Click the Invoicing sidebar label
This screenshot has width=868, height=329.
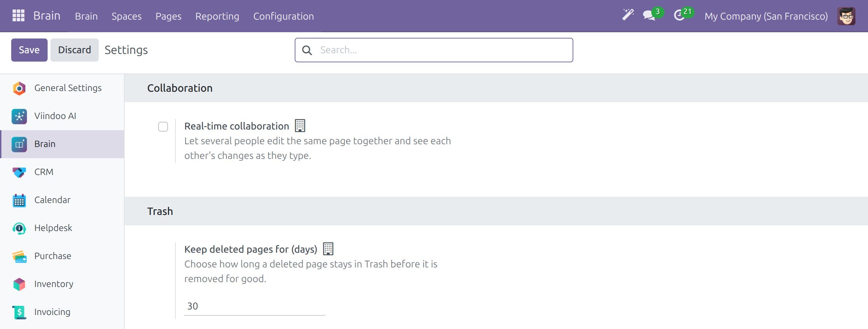click(52, 312)
